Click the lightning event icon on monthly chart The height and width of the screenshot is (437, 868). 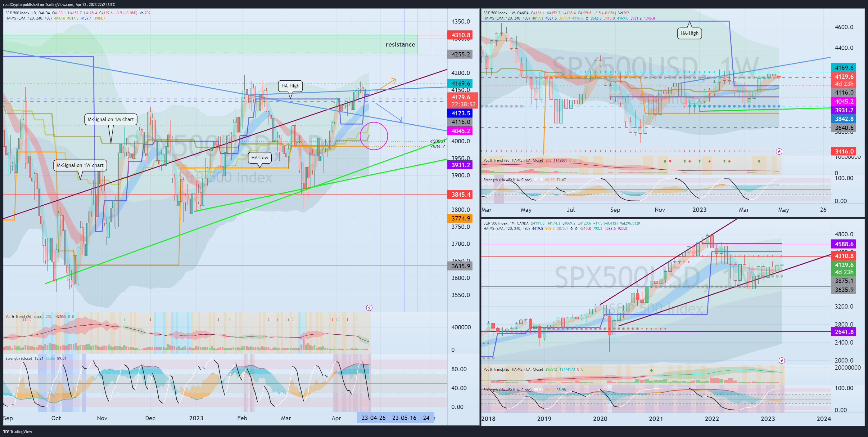(782, 361)
